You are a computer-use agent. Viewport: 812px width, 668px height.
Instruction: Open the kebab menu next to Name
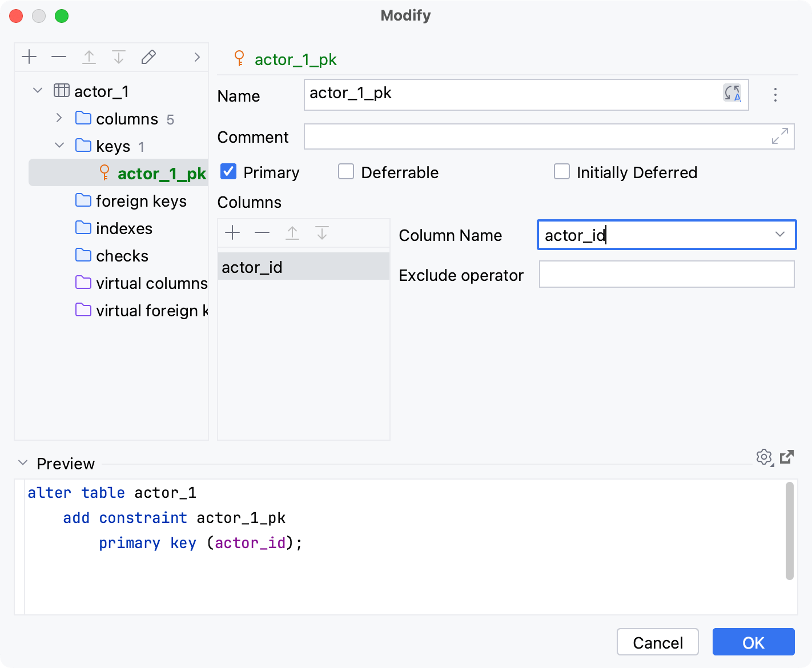775,95
